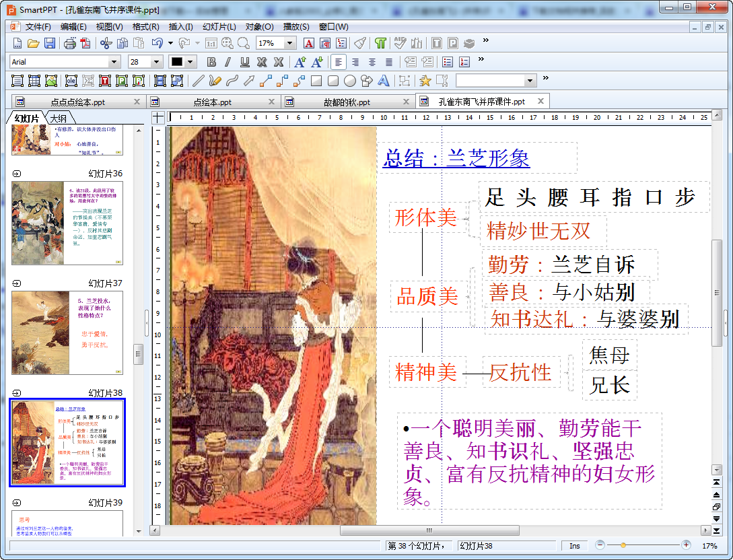Select the arrow drawing tool

tap(248, 81)
